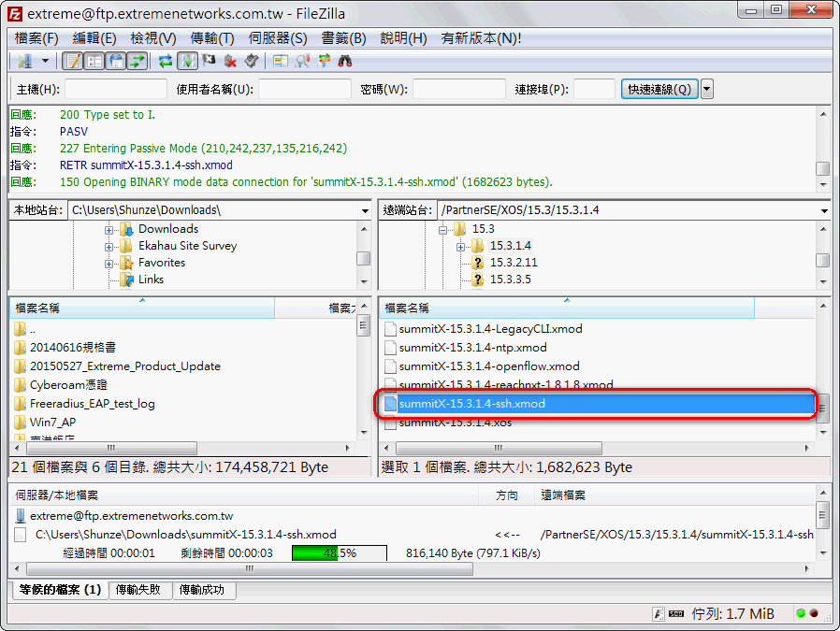Click the red activity indicator
The image size is (840, 631).
pyautogui.click(x=814, y=613)
